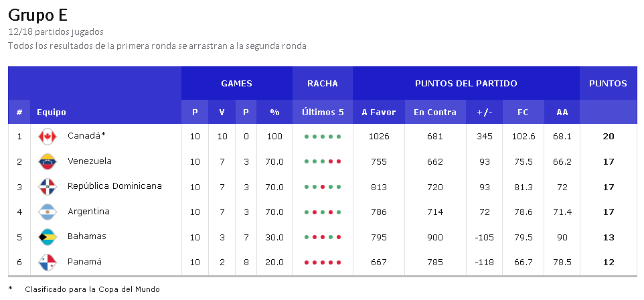Open the Venezuela team link

[90, 161]
